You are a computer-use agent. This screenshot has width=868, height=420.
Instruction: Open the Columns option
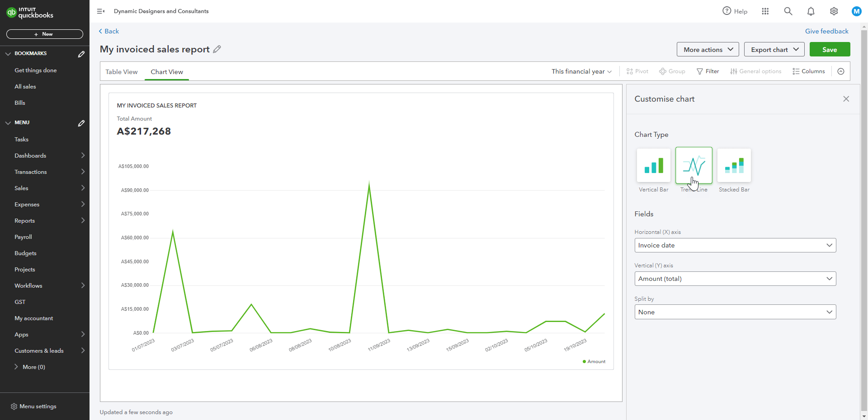pos(809,71)
